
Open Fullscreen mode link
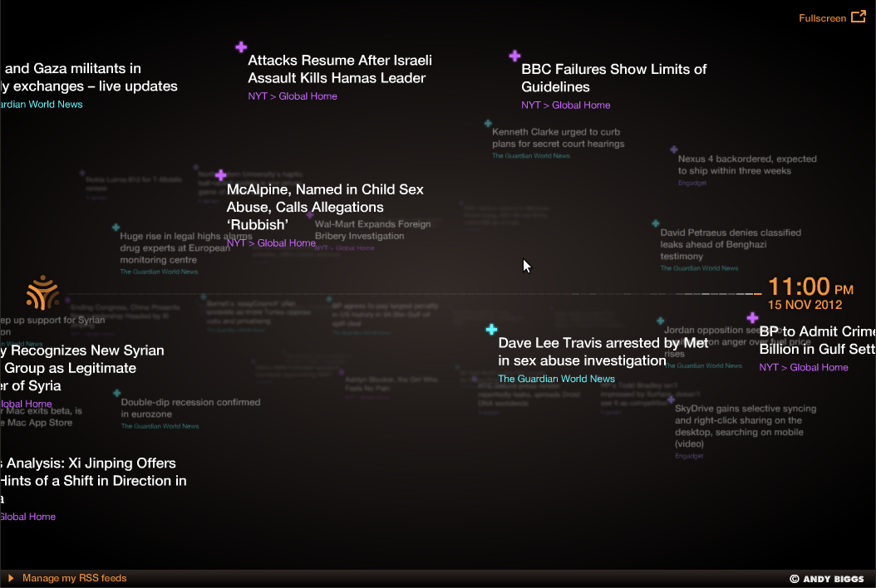coord(822,18)
